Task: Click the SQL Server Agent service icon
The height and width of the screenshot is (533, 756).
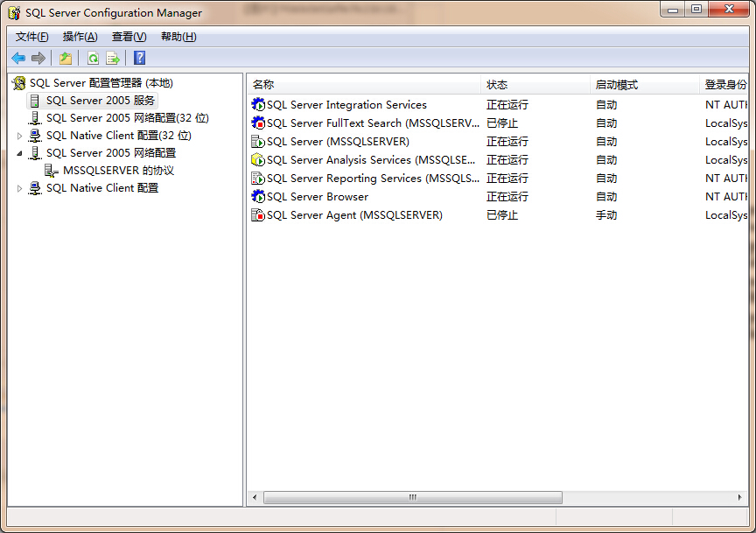Action: 258,214
